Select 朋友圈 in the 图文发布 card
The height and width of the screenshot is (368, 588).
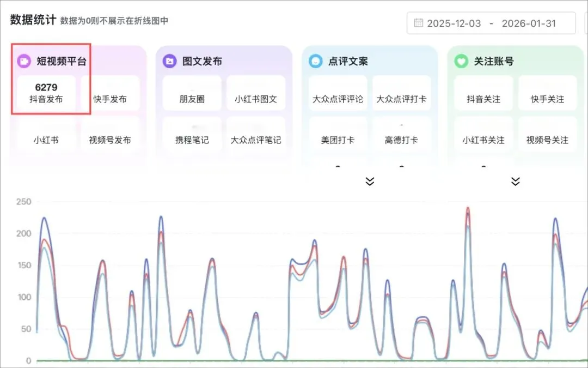193,93
